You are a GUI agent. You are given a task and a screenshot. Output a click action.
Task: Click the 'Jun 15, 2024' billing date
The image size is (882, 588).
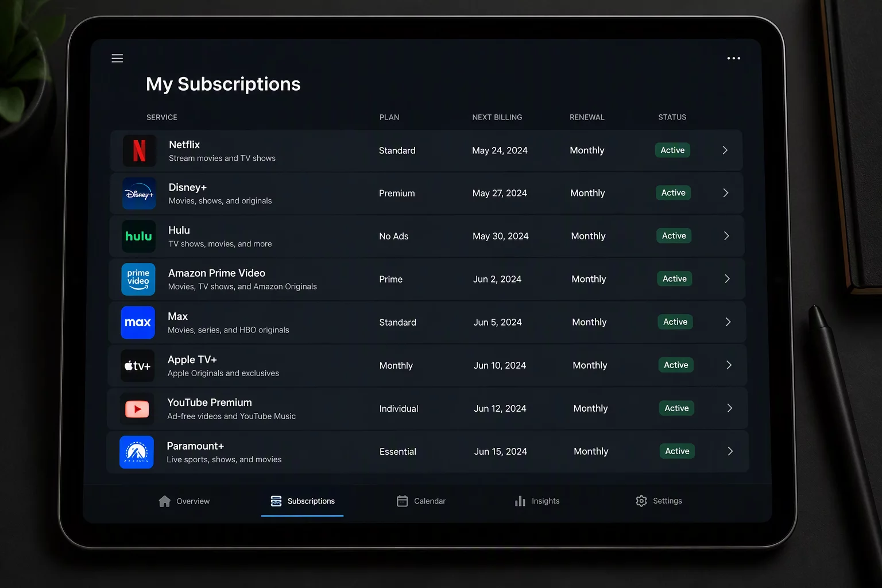pyautogui.click(x=501, y=451)
